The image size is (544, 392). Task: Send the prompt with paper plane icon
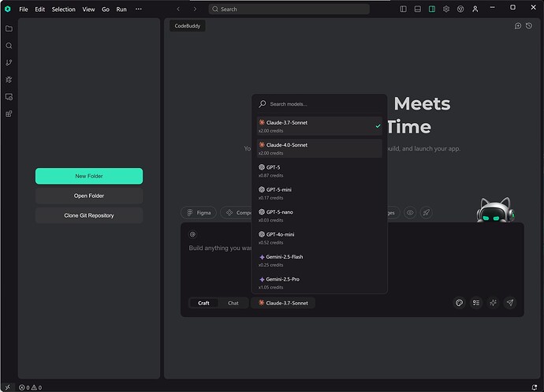[x=510, y=303]
